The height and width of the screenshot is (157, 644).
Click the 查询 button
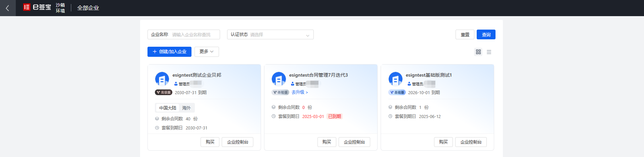(x=486, y=35)
